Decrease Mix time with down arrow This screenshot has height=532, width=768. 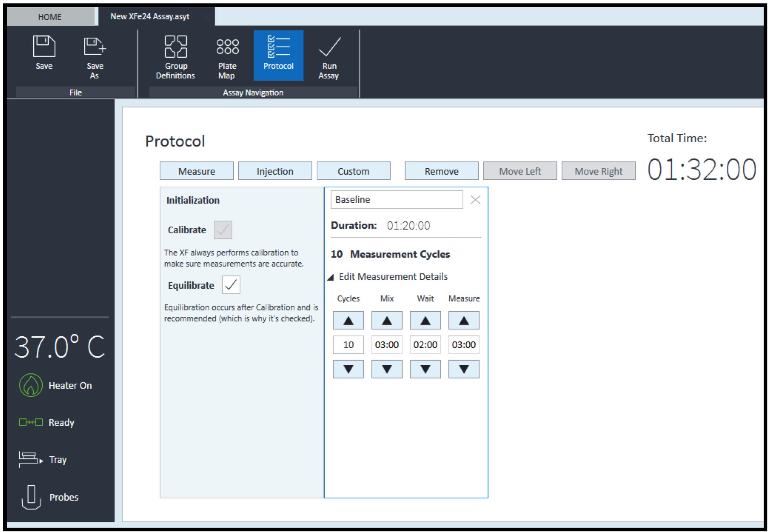point(387,369)
